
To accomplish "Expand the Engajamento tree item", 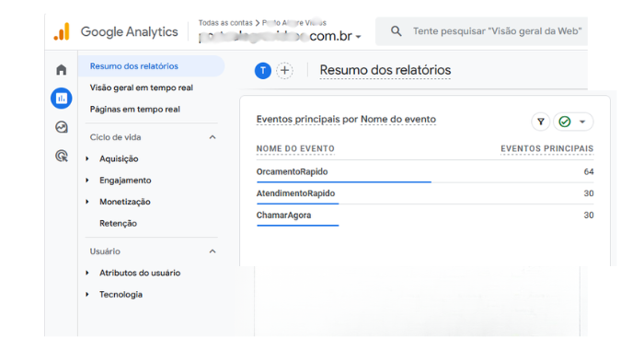I will (87, 181).
